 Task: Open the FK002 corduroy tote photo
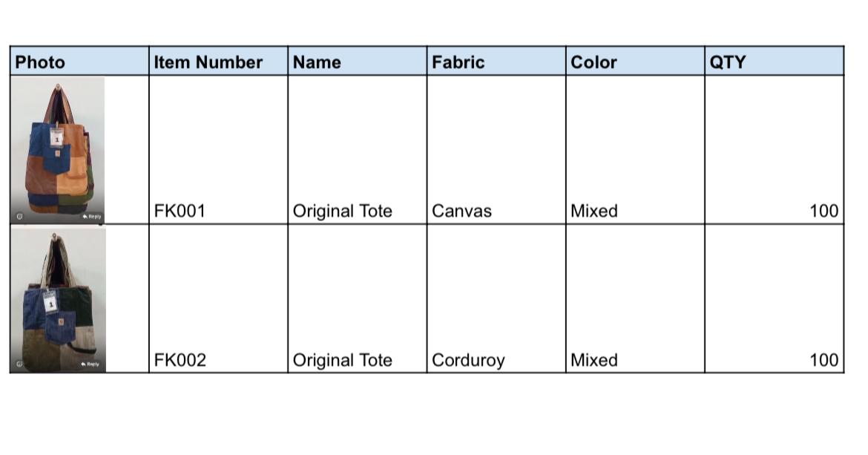(x=58, y=297)
